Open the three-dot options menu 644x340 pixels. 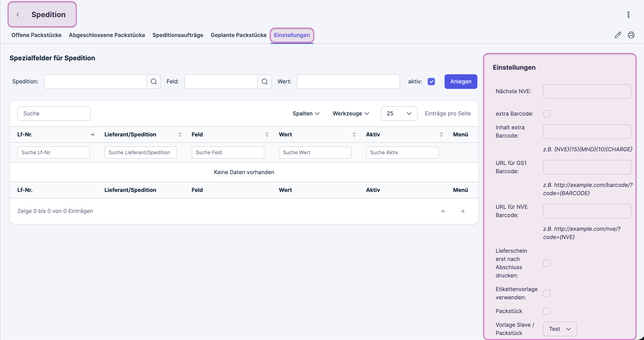[x=628, y=15]
